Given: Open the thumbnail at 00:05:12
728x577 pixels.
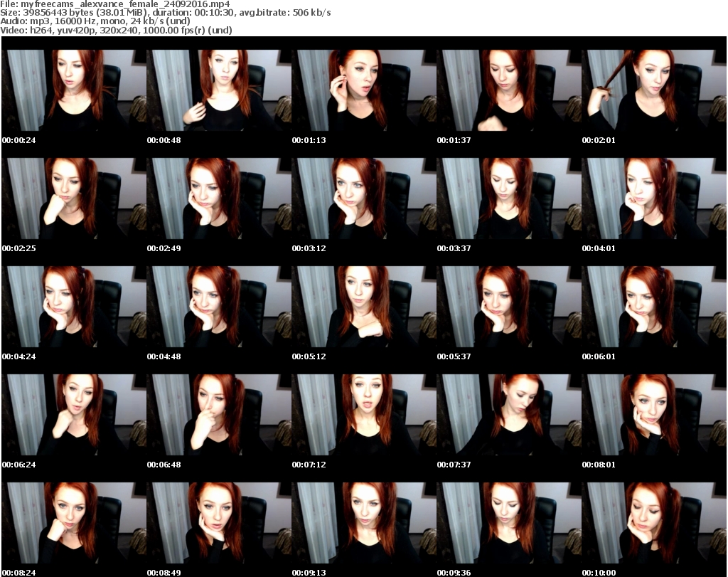Looking at the screenshot, I should [363, 307].
